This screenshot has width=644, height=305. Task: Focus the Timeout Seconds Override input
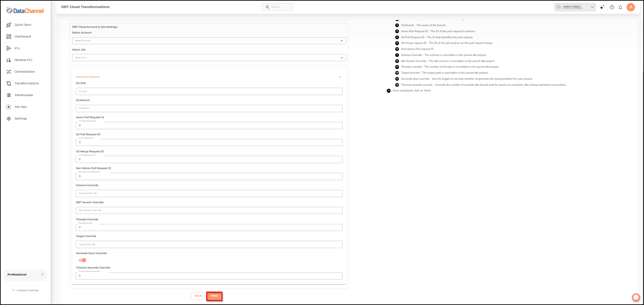(209, 276)
